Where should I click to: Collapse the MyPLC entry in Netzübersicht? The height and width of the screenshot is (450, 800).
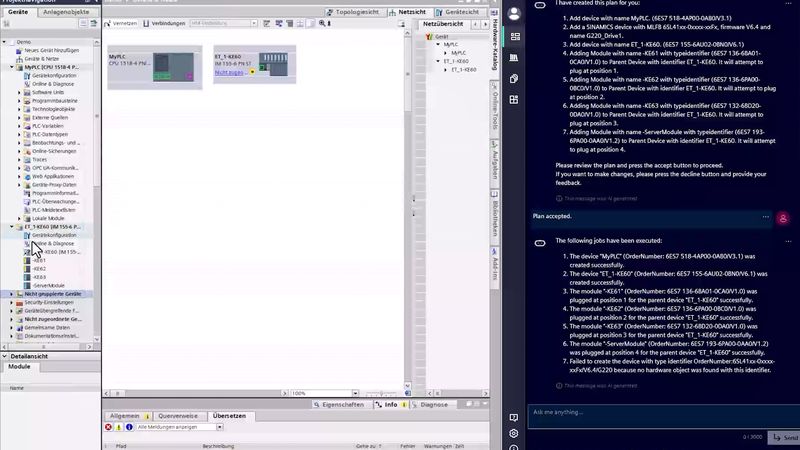438,44
